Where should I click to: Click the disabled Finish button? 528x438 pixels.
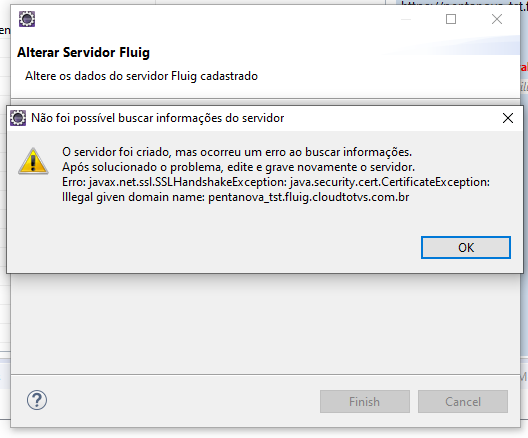click(365, 402)
